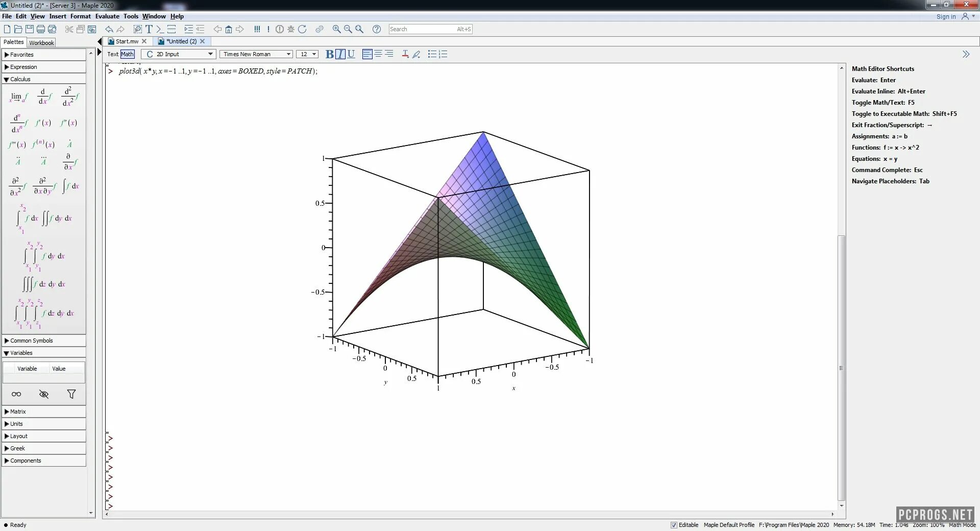Screen dimensions: 980x531
Task: Insert the limit template from Calculus palette
Action: [x=18, y=96]
